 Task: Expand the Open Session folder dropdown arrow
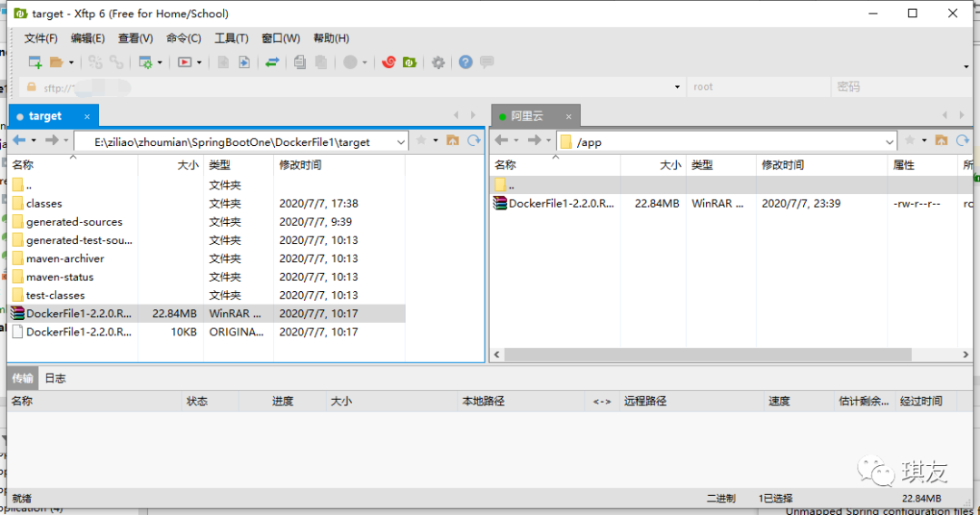[72, 63]
